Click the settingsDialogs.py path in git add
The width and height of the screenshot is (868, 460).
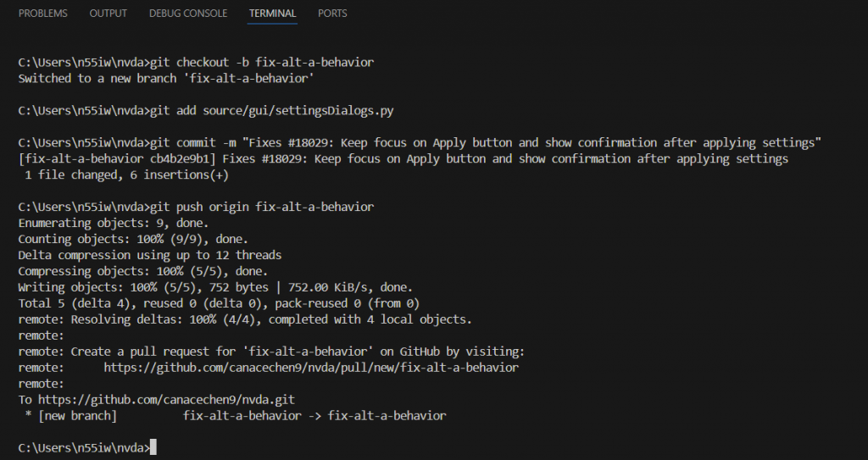point(298,110)
